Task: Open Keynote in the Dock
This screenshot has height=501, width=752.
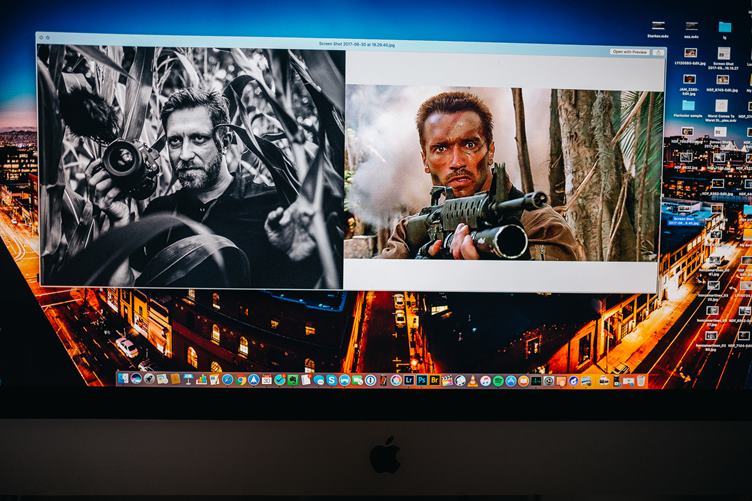Action: tap(188, 379)
